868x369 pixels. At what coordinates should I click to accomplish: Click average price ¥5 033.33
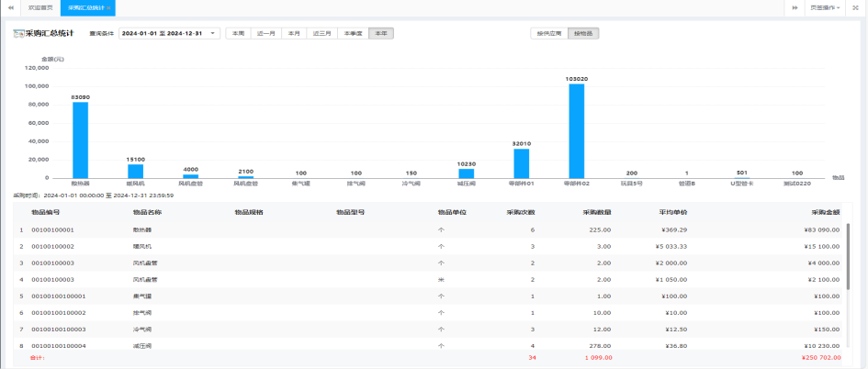pyautogui.click(x=671, y=246)
